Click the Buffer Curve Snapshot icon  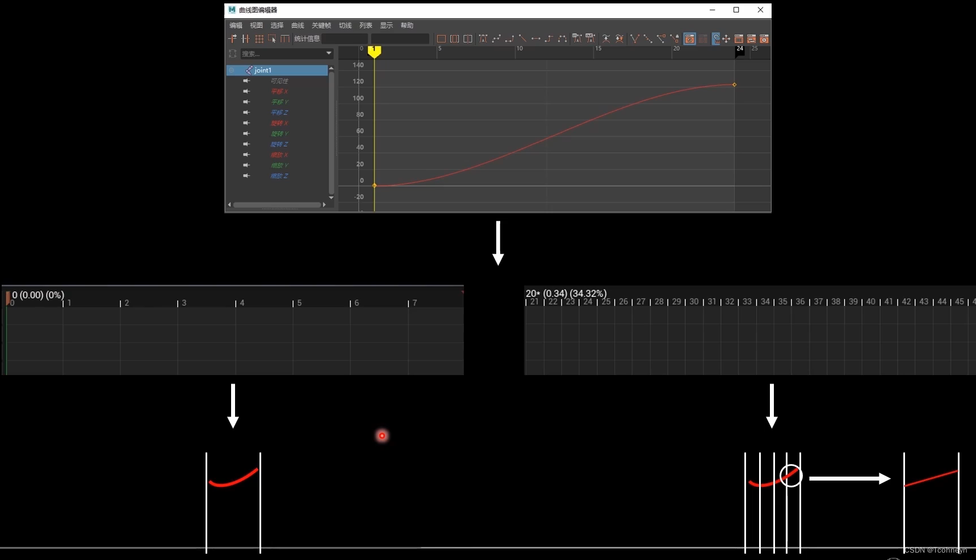coord(606,39)
